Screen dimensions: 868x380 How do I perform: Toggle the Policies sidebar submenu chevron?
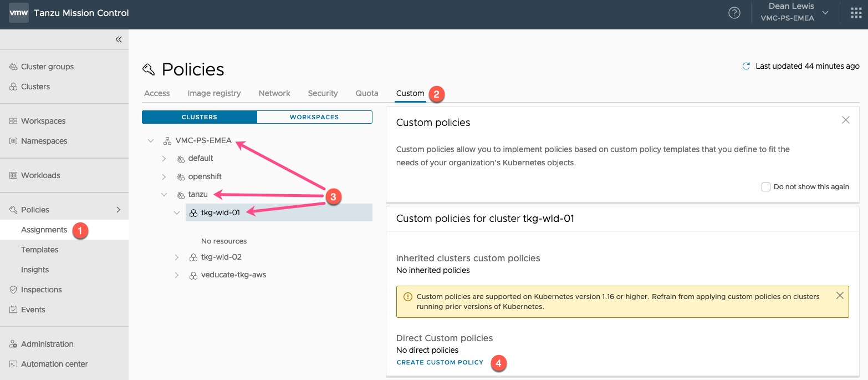118,210
